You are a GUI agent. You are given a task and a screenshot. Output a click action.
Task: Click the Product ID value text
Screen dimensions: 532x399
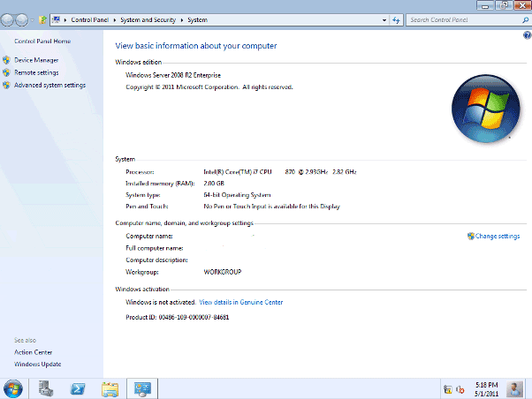pos(194,317)
